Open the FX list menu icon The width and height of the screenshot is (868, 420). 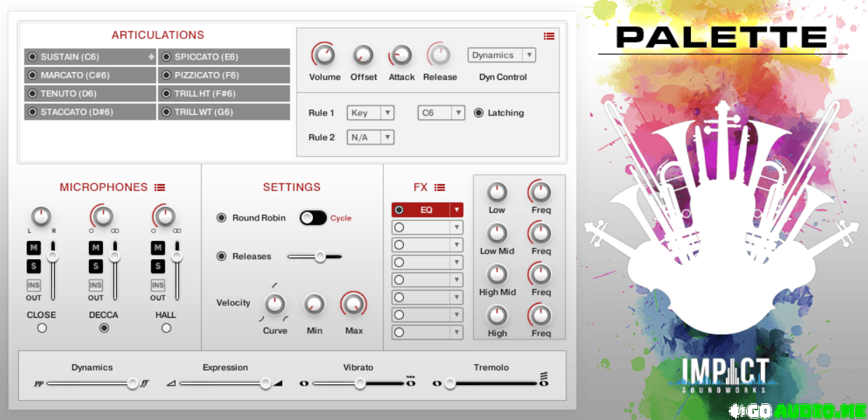click(440, 188)
